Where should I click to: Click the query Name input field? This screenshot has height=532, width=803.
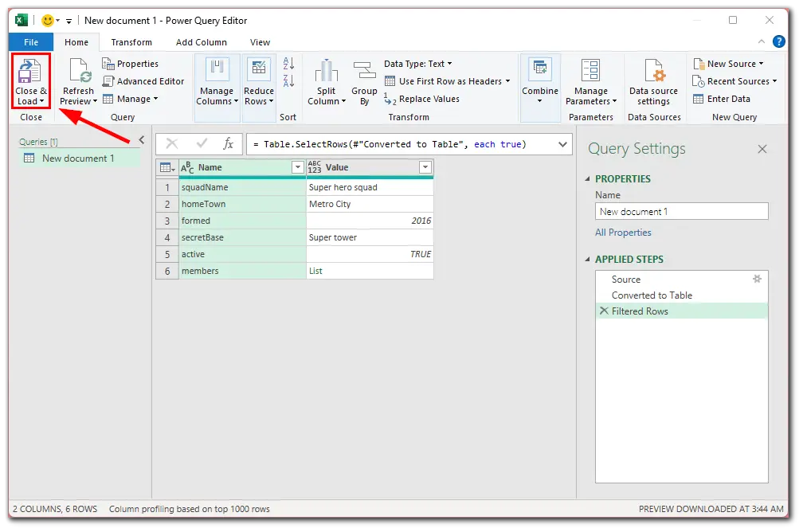tap(682, 212)
